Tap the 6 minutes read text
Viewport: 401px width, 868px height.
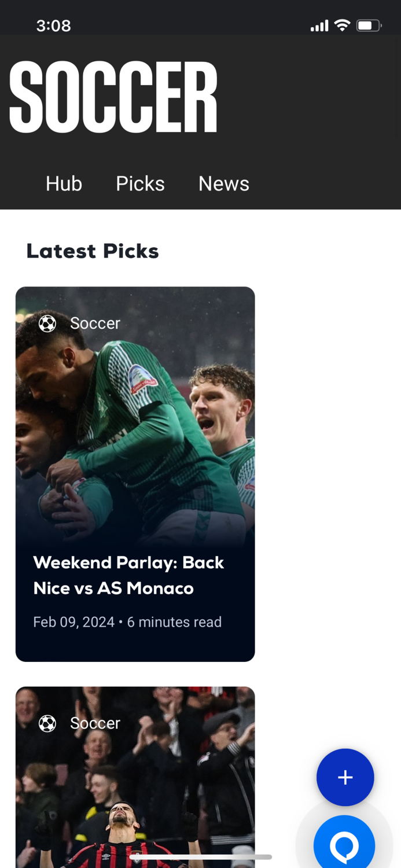click(174, 622)
